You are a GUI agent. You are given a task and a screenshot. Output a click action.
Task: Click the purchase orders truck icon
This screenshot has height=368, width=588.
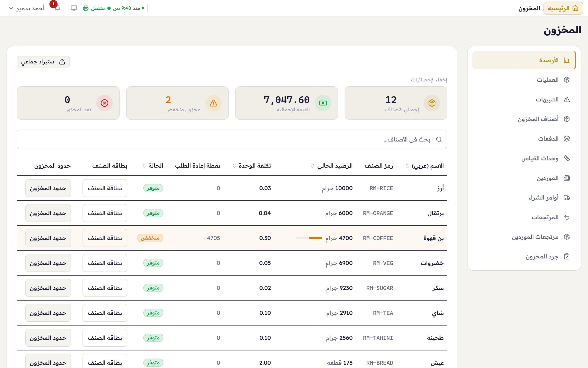click(x=567, y=197)
